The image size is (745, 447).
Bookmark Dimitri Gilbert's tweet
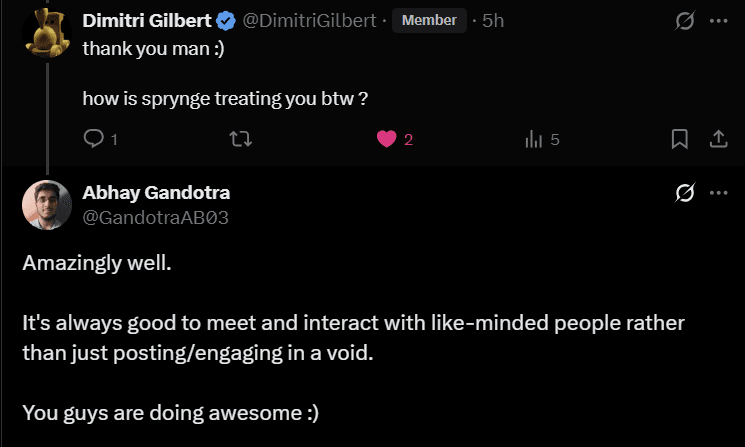pos(679,139)
